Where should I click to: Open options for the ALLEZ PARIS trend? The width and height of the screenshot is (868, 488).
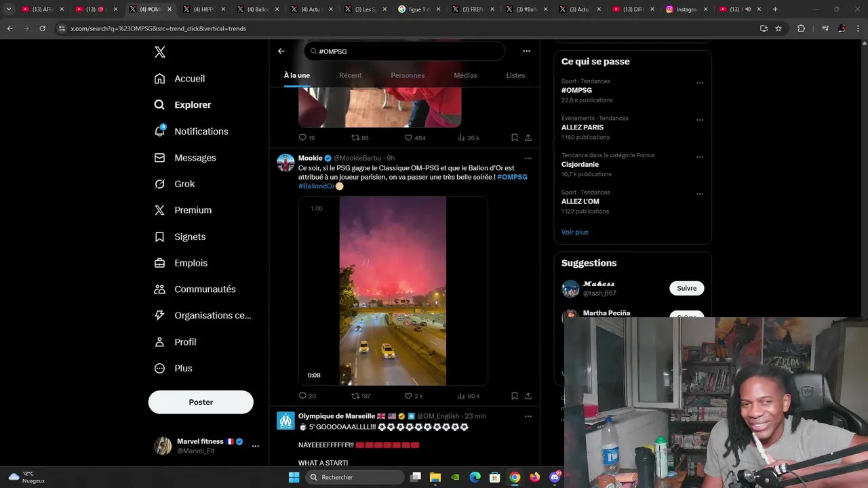click(x=700, y=120)
